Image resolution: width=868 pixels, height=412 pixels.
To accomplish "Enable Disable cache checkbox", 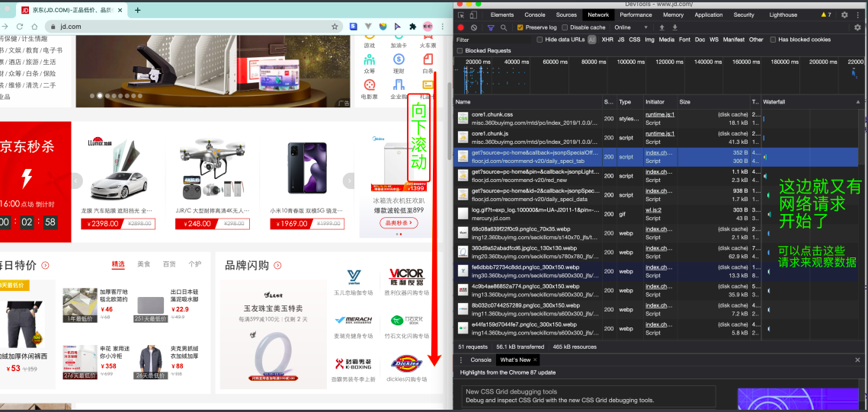I will click(565, 27).
